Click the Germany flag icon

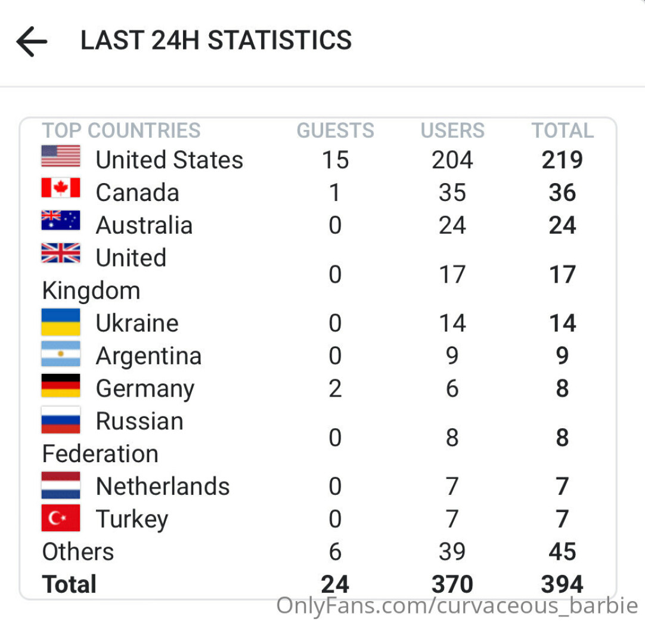click(x=61, y=386)
